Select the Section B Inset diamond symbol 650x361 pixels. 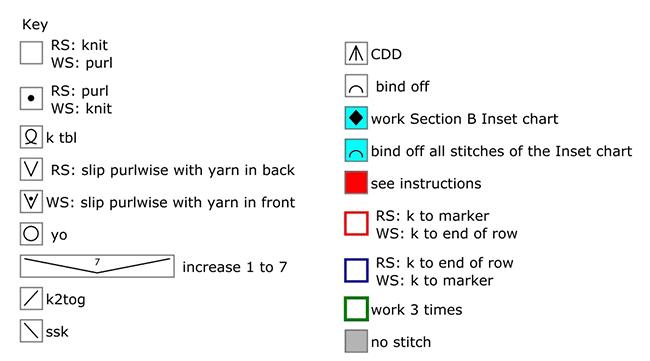click(x=356, y=118)
